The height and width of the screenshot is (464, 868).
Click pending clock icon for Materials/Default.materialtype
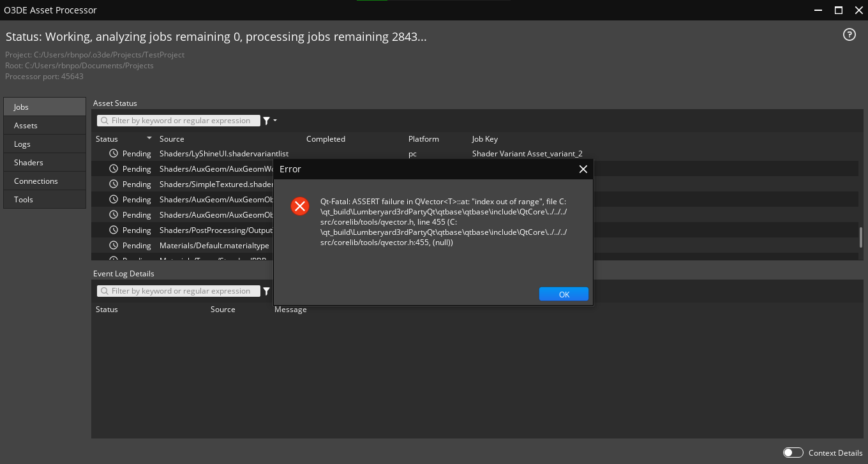(x=114, y=246)
